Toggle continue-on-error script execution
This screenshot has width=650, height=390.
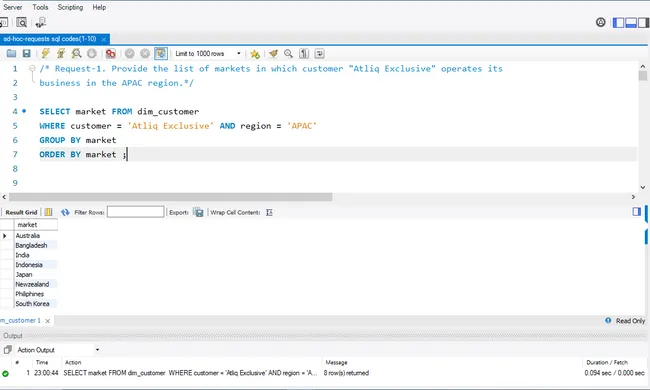(110, 53)
